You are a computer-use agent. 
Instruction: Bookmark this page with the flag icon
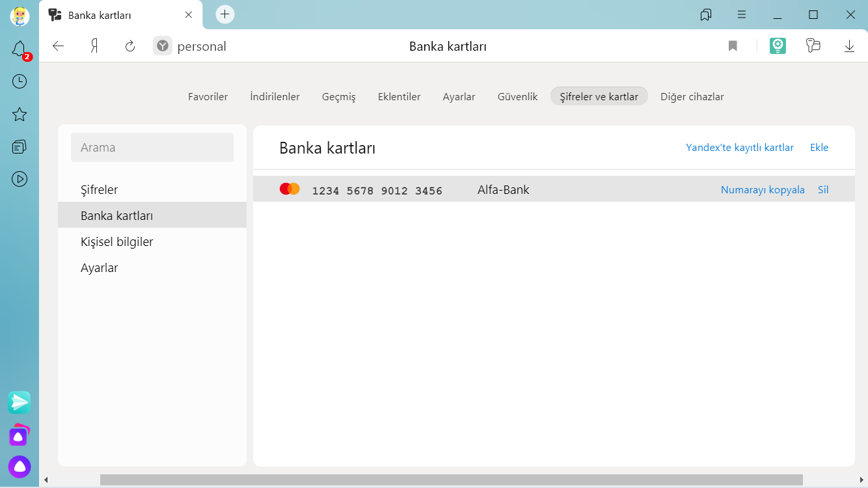point(733,46)
